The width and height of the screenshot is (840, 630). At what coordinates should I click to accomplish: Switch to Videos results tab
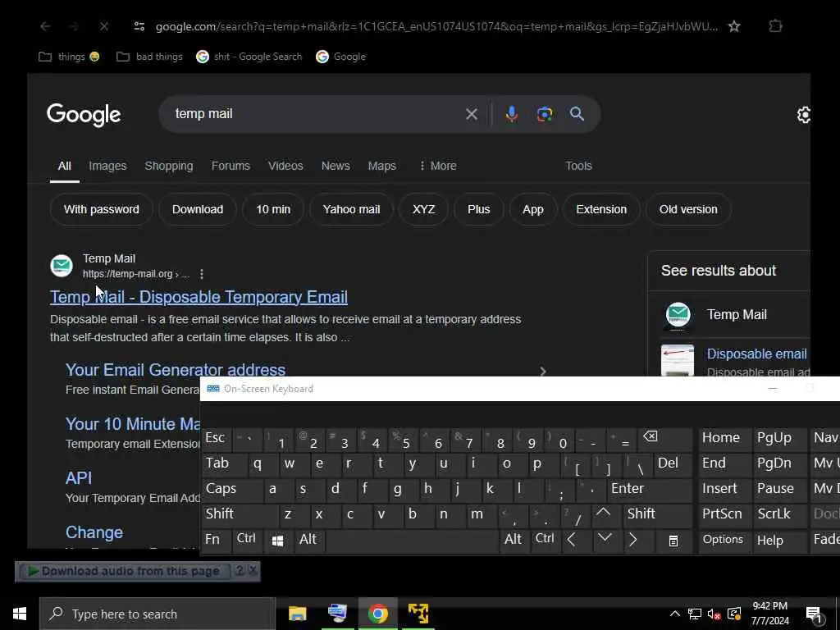tap(285, 166)
